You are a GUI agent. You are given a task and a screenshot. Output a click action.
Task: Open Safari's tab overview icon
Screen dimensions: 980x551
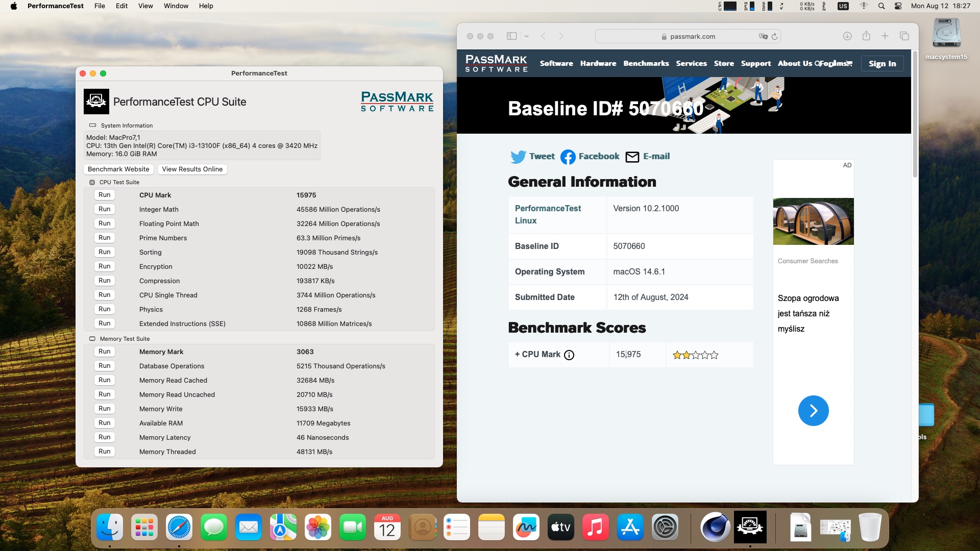(x=904, y=36)
